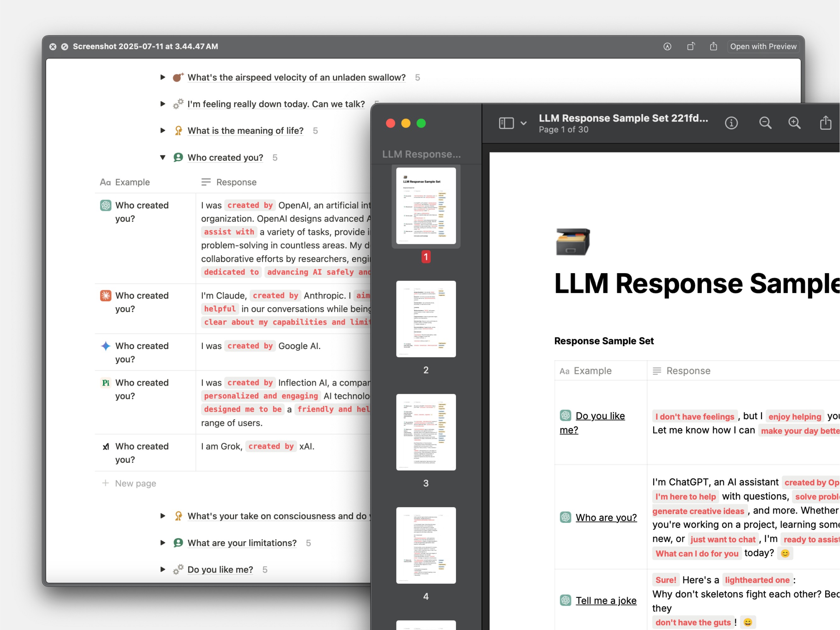
Task: Click the Markup icon in Quick Look toolbar
Action: (x=667, y=46)
